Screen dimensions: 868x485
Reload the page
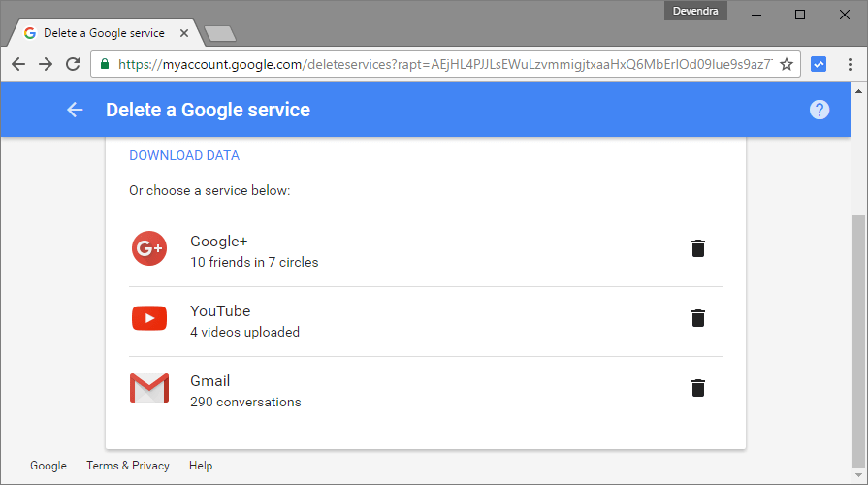pyautogui.click(x=73, y=65)
